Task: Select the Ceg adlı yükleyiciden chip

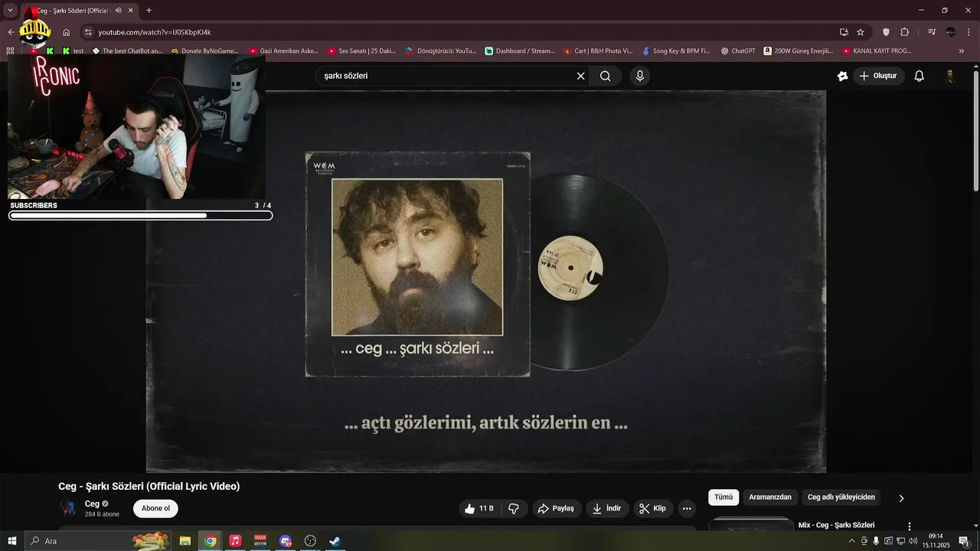Action: 841,497
